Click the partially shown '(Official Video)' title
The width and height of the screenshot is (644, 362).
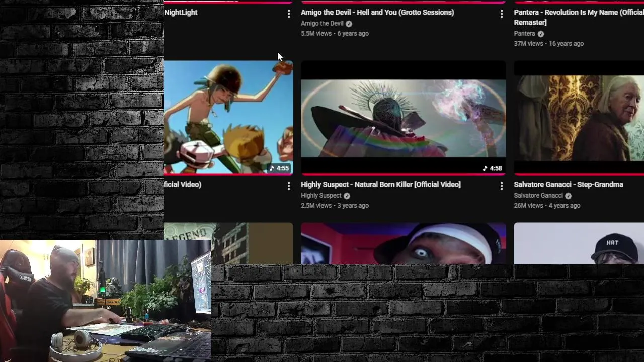[x=183, y=184]
